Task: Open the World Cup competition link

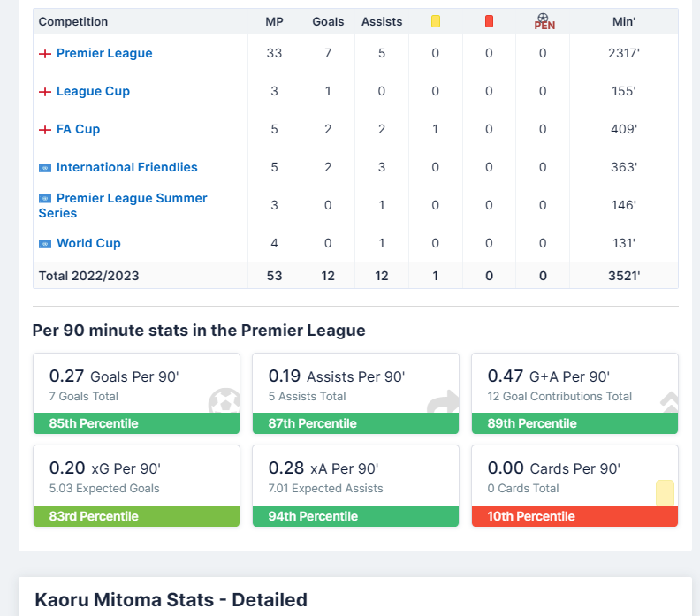Action: click(88, 243)
